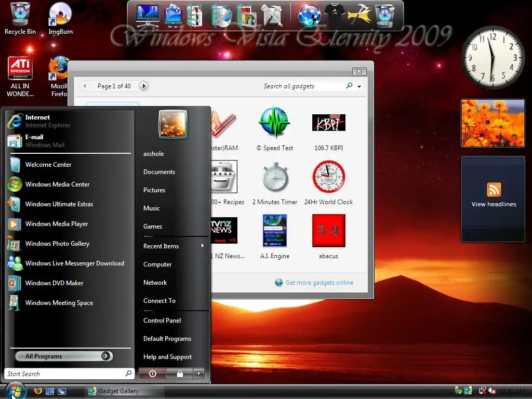
Task: Open the documents folder dock icon
Action: pyautogui.click(x=194, y=15)
